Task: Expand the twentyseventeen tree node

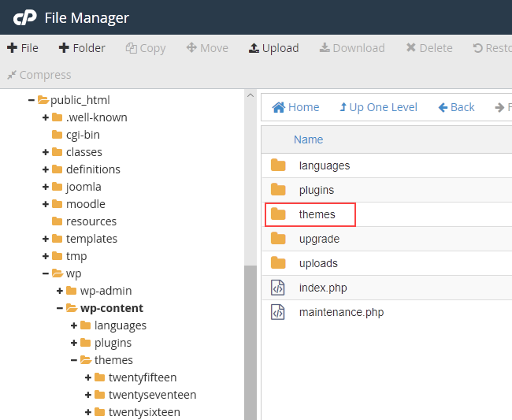Action: pos(88,395)
